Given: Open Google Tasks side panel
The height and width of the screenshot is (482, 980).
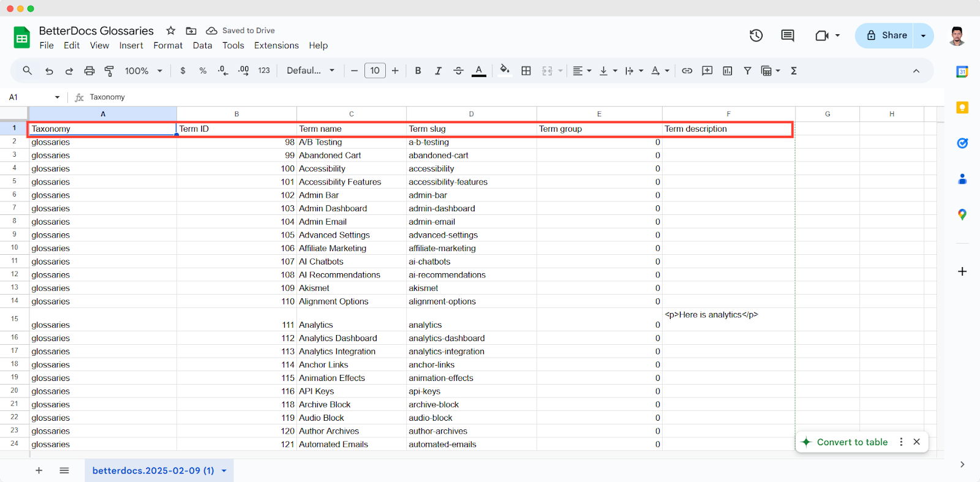Looking at the screenshot, I should [x=962, y=143].
